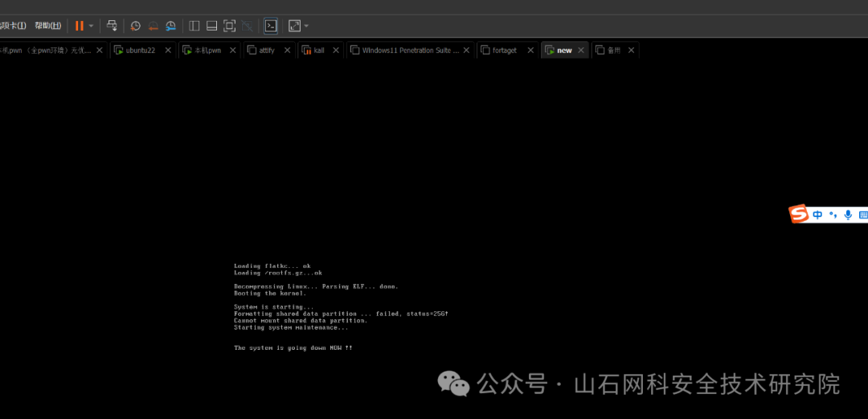The height and width of the screenshot is (419, 868).
Task: Take a snapshot with the clock-plus icon
Action: (135, 26)
